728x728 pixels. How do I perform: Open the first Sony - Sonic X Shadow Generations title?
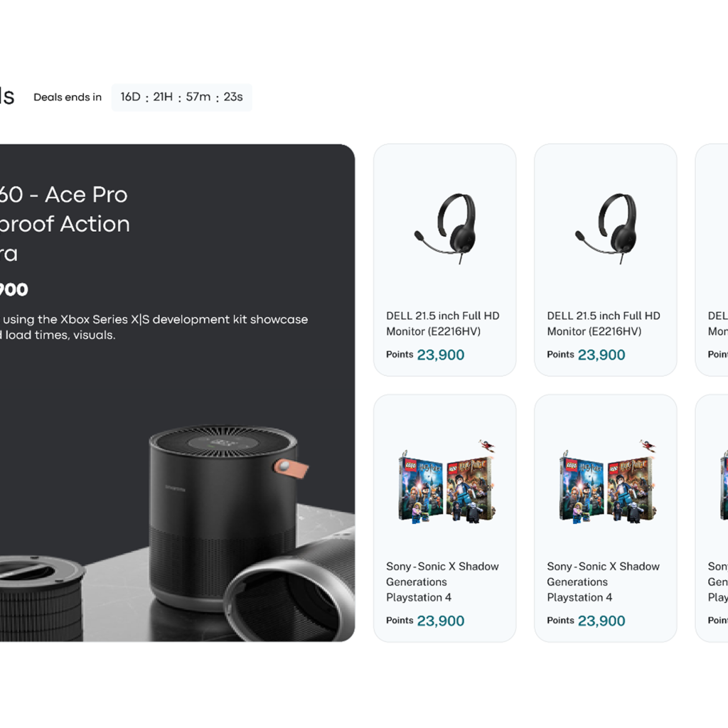(x=442, y=582)
